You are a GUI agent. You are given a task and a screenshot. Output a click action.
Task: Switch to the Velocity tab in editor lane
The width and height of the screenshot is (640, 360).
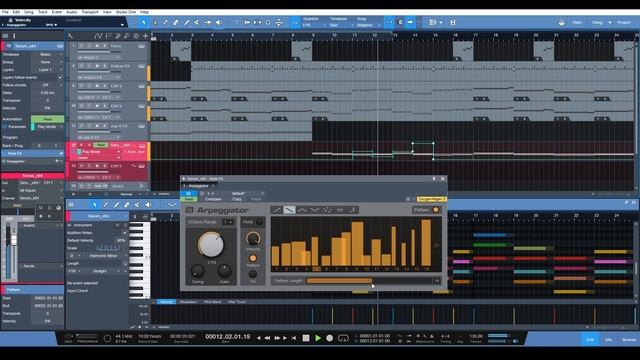click(x=166, y=302)
